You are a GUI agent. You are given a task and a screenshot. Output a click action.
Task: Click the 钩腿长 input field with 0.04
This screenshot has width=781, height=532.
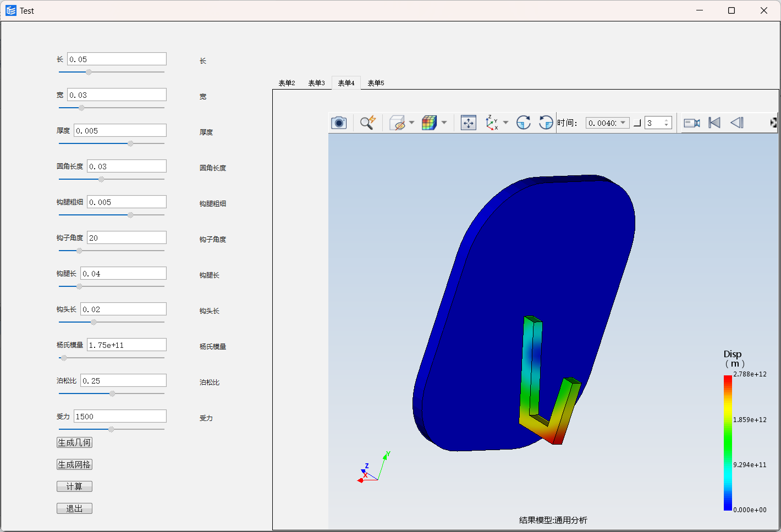coord(123,273)
